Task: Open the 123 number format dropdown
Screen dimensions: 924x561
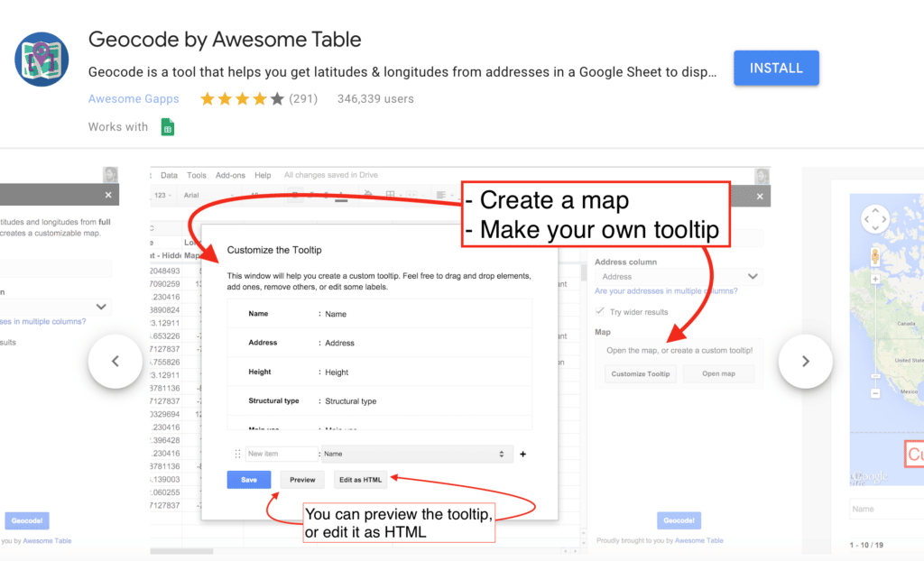Action: (162, 195)
